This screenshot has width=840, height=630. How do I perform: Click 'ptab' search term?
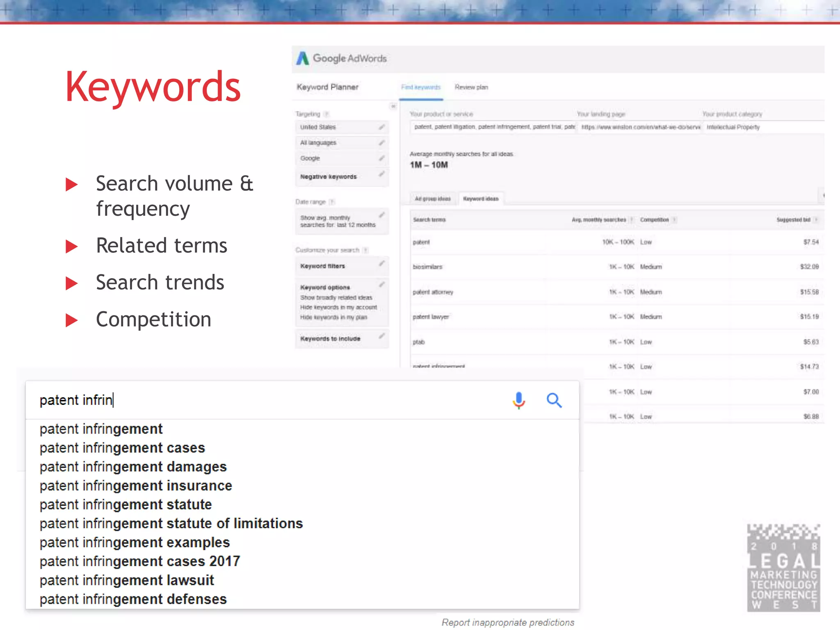(x=419, y=342)
